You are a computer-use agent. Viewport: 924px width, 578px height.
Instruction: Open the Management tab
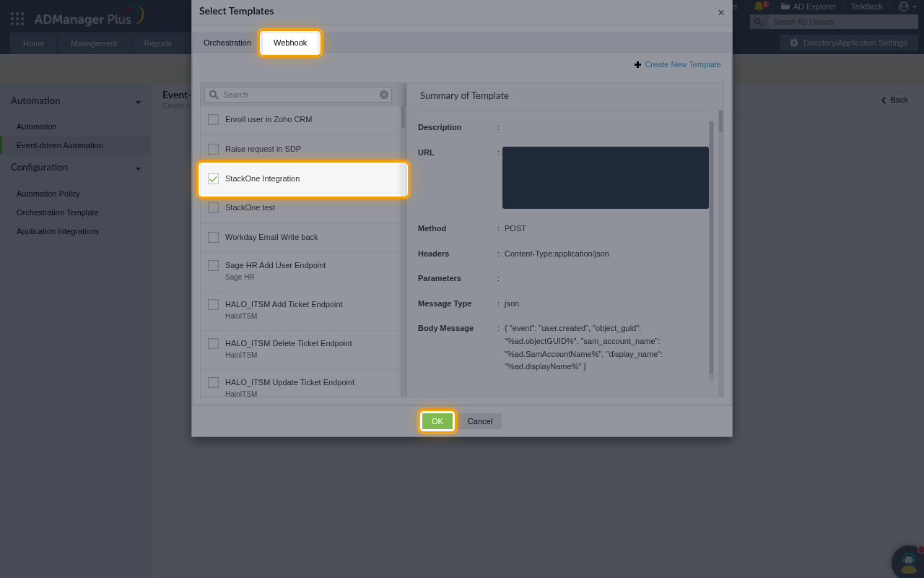tap(94, 43)
